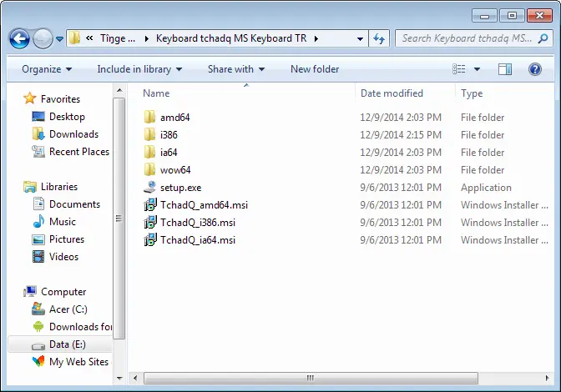
Task: Click the New folder button
Action: tap(315, 69)
